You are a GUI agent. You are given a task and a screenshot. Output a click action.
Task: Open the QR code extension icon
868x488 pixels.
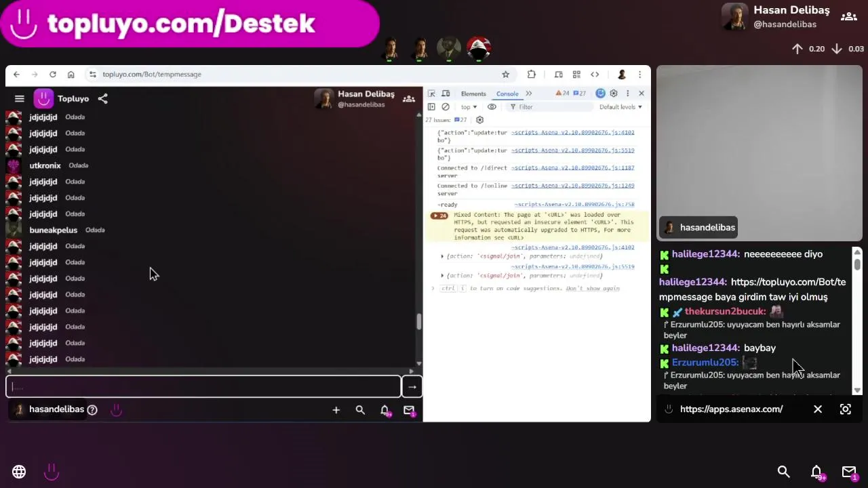(576, 75)
